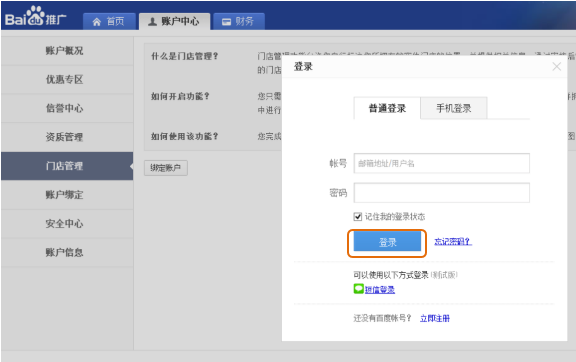Select 信誉中心 in the sidebar
Viewport: 576px width, 362px height.
point(67,108)
